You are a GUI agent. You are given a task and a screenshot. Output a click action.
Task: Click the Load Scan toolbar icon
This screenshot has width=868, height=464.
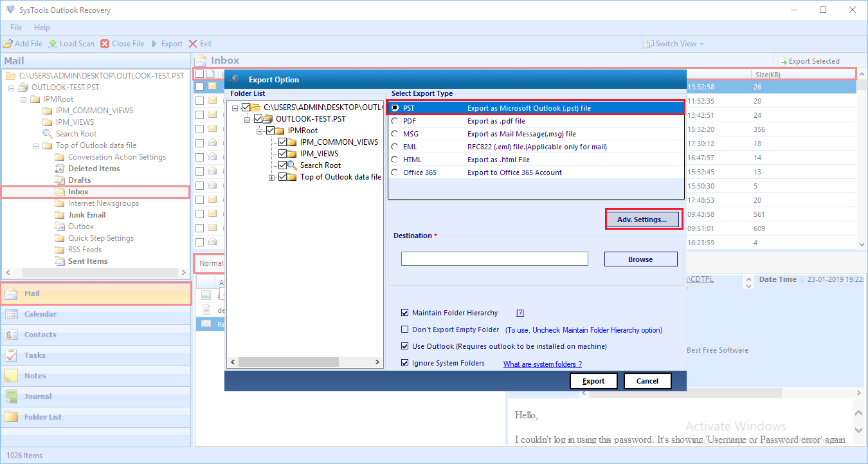[53, 44]
